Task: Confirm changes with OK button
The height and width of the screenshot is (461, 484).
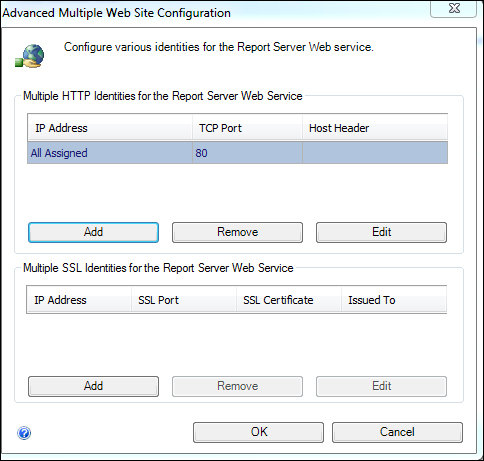Action: pos(258,432)
